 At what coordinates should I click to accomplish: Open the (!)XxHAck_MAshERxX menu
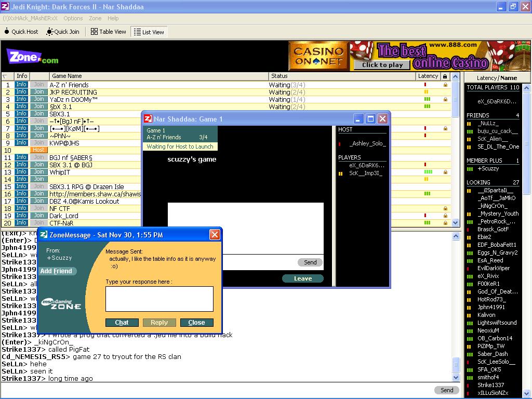pos(30,18)
